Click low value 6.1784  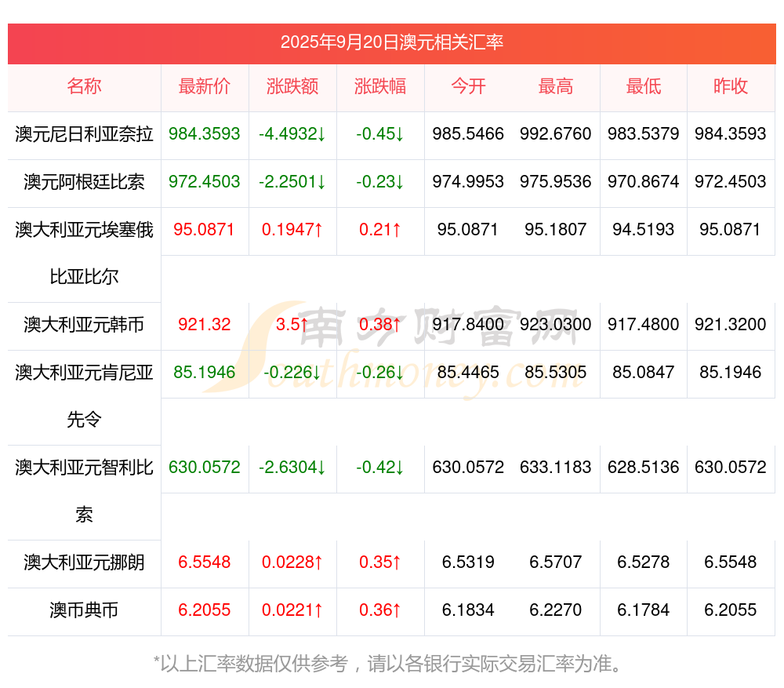point(644,610)
